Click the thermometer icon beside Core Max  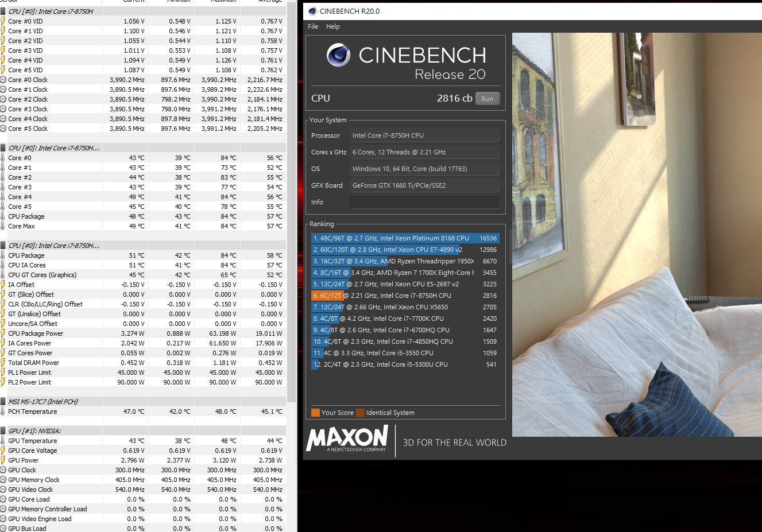click(x=3, y=226)
